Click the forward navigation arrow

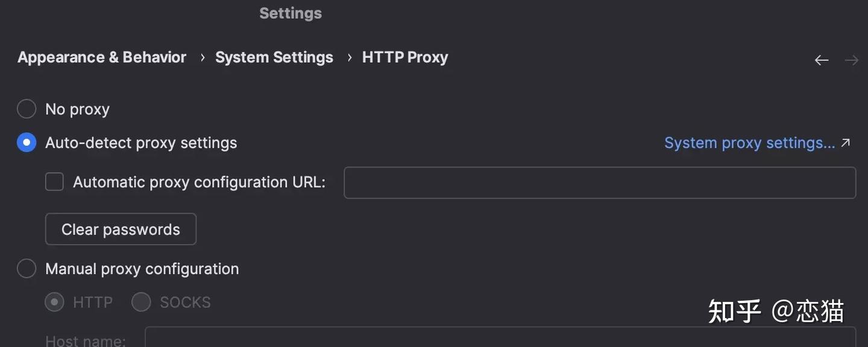tap(851, 60)
